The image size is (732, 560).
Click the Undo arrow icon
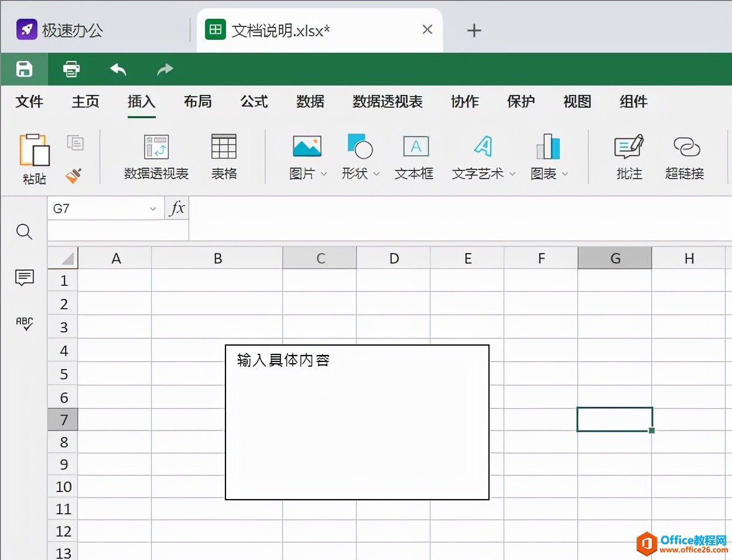[117, 69]
